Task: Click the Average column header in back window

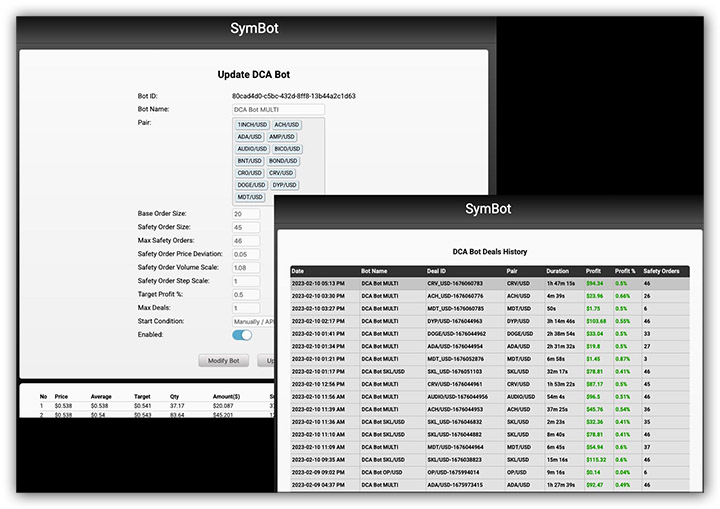Action: point(101,396)
